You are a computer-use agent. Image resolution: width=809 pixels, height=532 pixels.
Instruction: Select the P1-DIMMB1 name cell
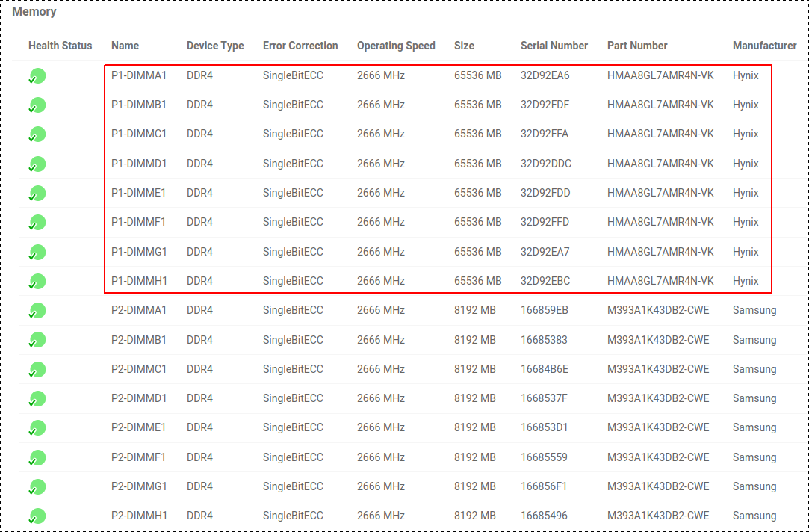[x=139, y=105]
